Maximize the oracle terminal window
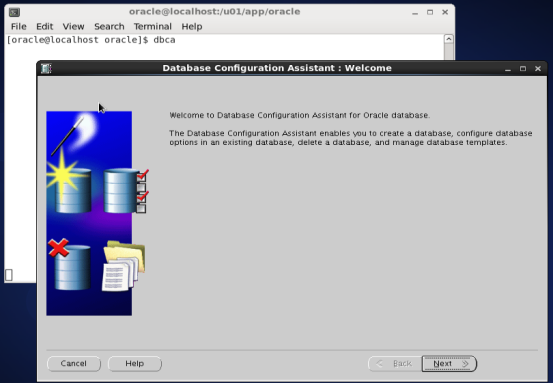Viewport: 554px width, 383px height. tap(430, 12)
